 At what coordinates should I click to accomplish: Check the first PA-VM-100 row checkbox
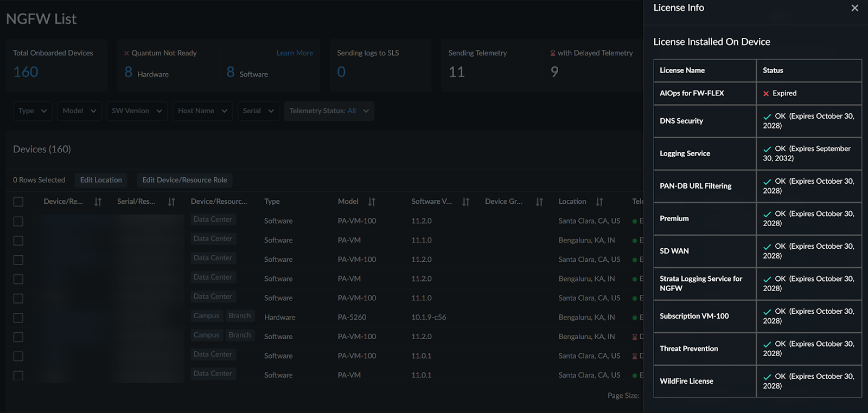pos(18,221)
